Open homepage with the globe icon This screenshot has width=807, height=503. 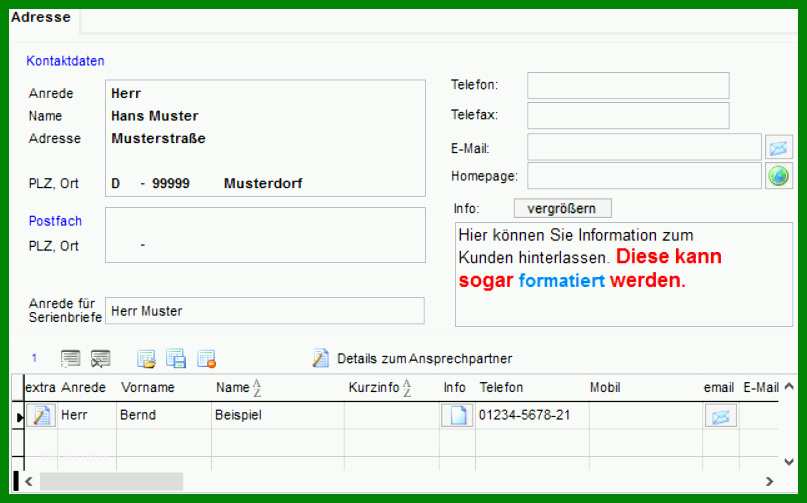[x=778, y=176]
